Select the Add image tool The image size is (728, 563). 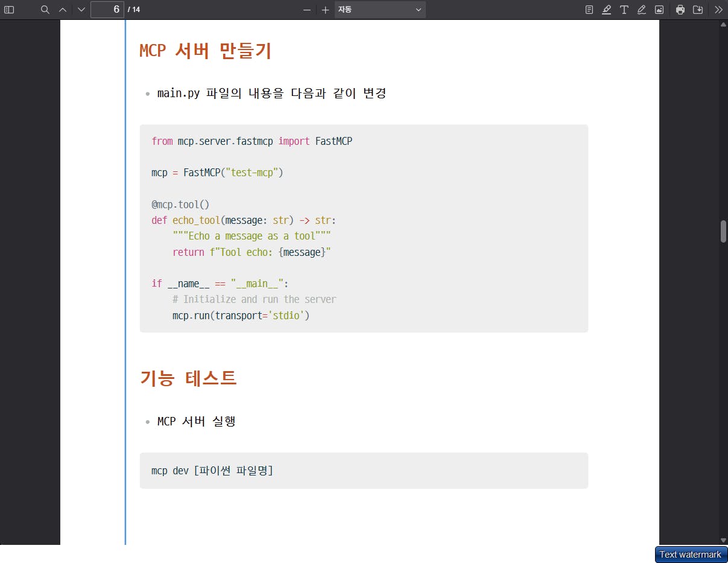[x=659, y=10]
